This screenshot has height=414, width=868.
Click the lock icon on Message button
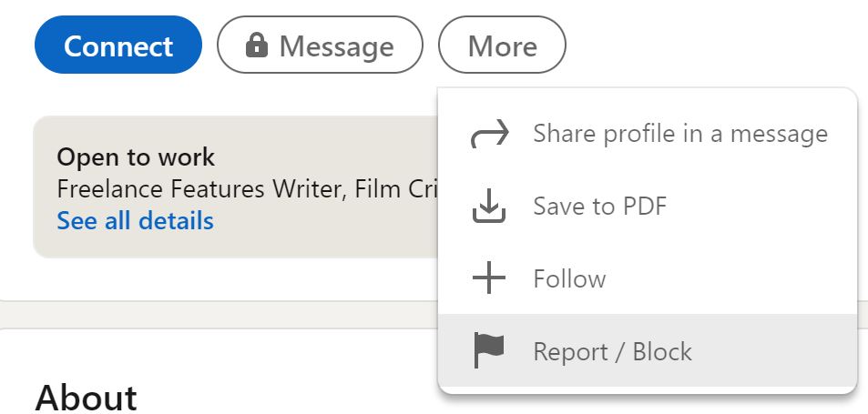pos(258,45)
